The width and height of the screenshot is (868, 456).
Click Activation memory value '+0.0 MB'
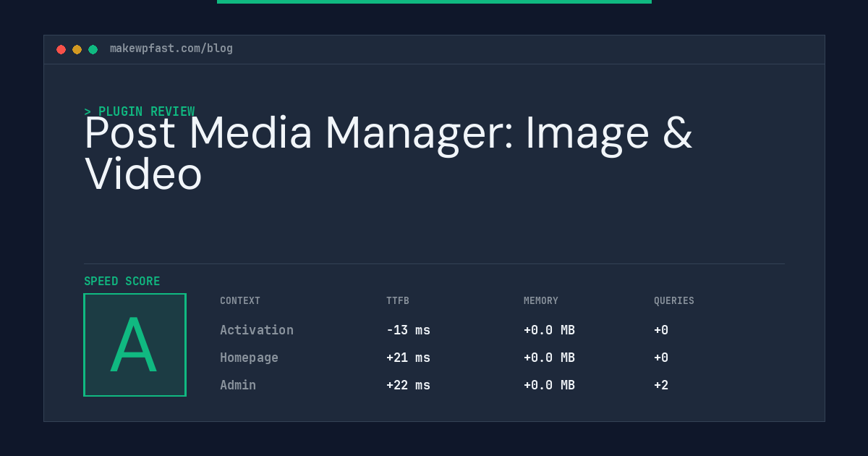point(549,330)
